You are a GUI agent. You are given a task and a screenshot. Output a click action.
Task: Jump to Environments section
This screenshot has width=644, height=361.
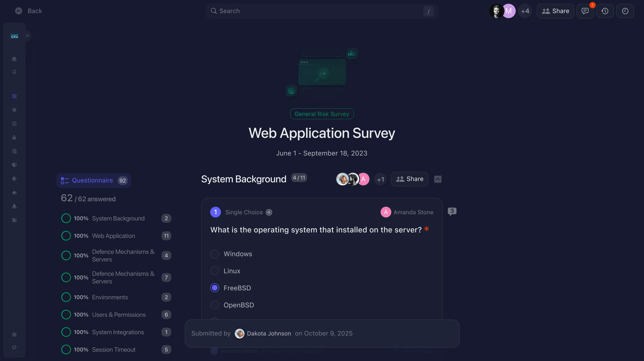coord(116,297)
